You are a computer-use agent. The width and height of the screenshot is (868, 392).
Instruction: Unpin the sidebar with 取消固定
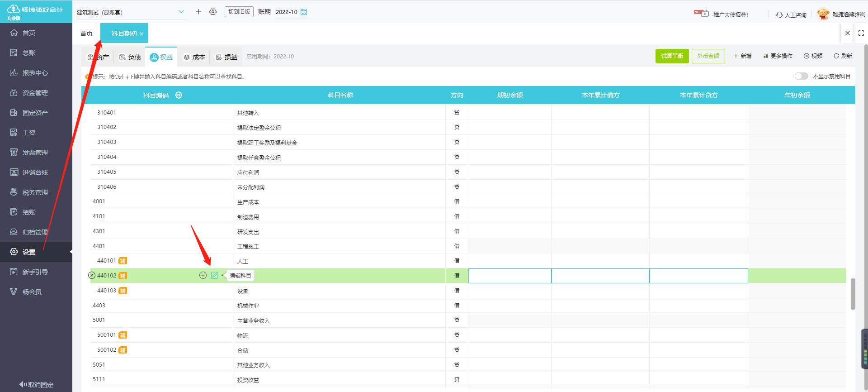pyautogui.click(x=36, y=384)
